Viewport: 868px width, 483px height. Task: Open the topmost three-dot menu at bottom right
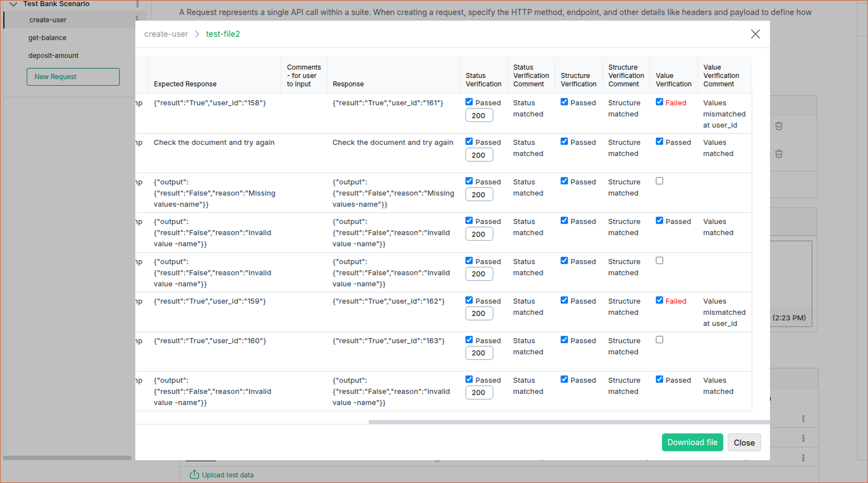click(803, 419)
